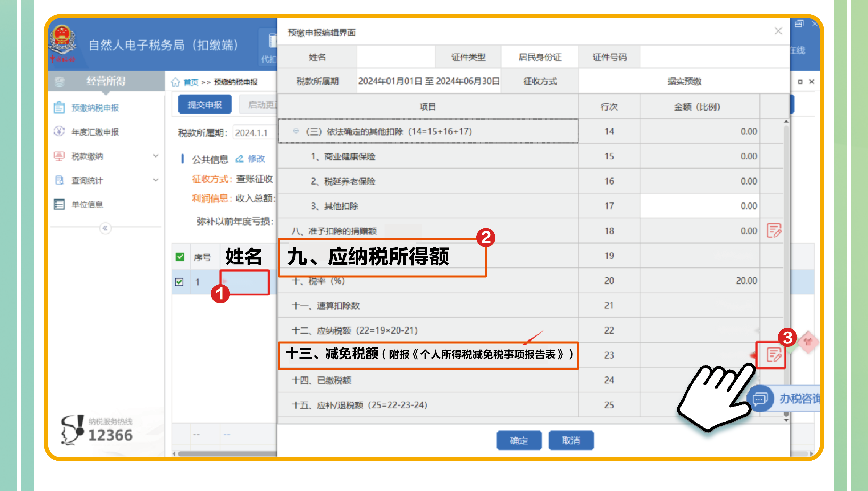Collapse sidebar with the double-arrow icon
Image resolution: width=868 pixels, height=491 pixels.
click(x=105, y=228)
